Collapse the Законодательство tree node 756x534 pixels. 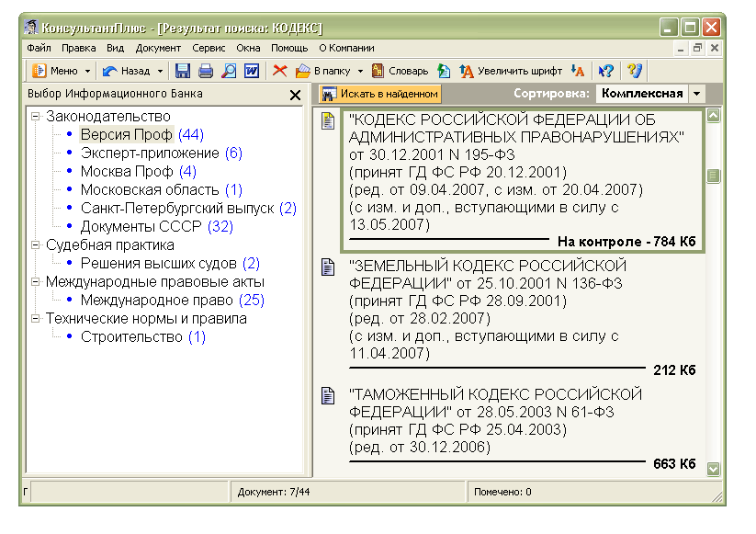point(35,116)
